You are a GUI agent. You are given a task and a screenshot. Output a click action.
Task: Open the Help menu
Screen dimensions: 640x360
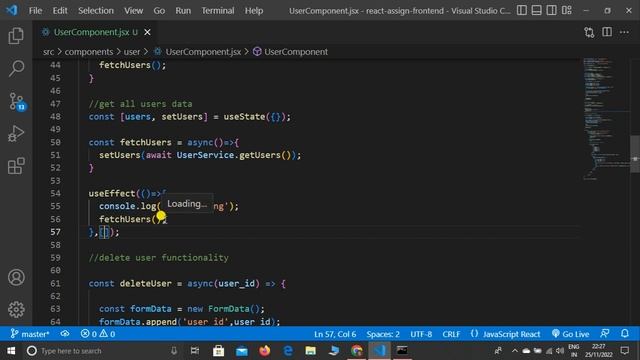pos(254,11)
